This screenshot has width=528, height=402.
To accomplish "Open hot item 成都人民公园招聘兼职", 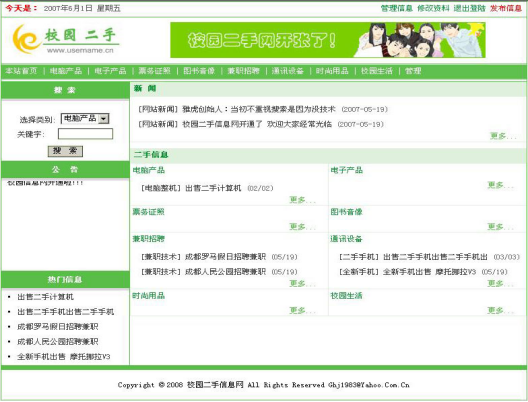I will (x=58, y=342).
